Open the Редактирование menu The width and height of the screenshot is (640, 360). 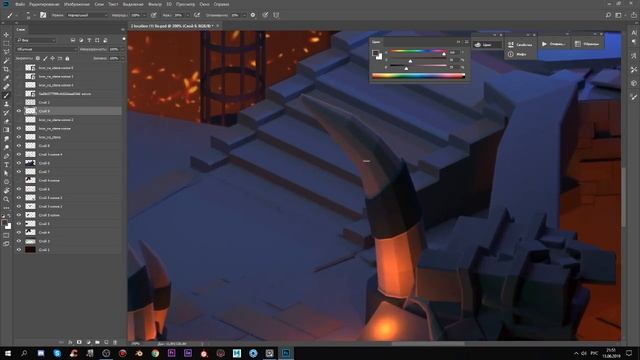coord(44,4)
